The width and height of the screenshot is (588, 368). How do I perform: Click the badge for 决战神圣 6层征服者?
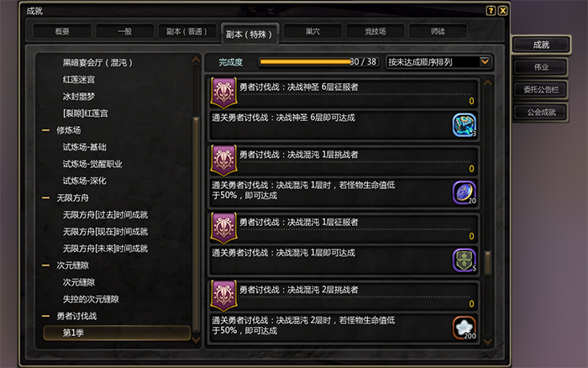click(x=224, y=92)
